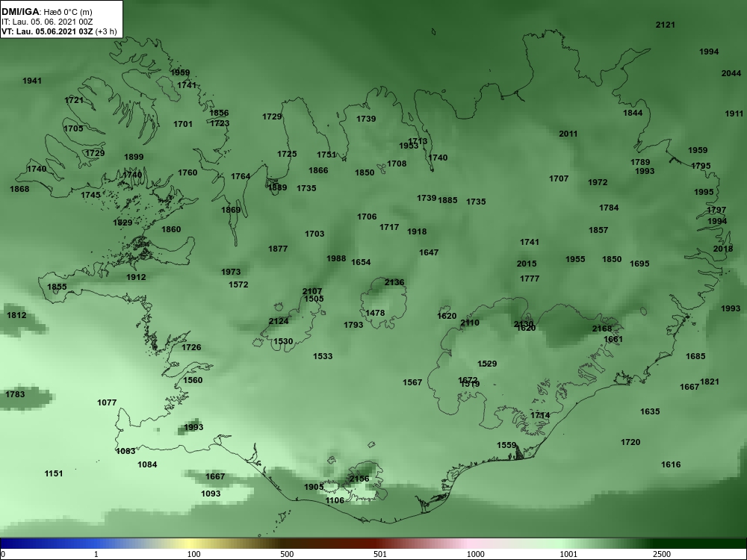Select the height value 1705

[73, 128]
